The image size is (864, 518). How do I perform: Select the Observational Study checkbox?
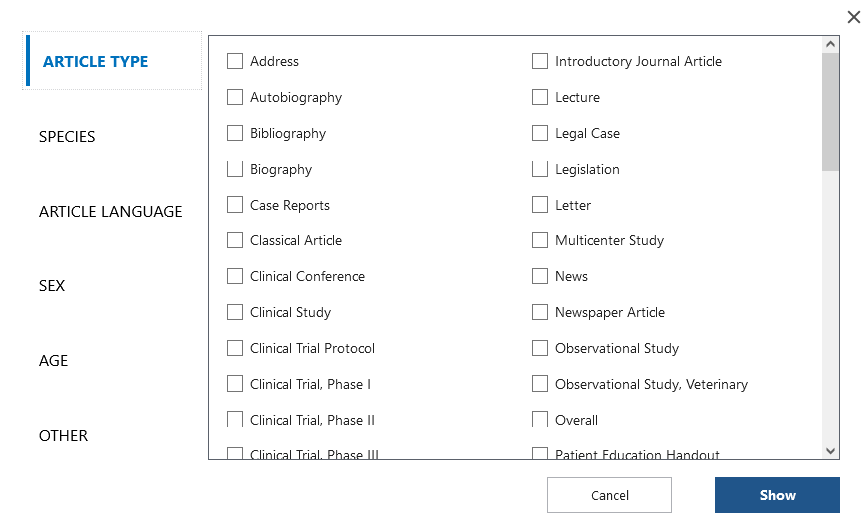pyautogui.click(x=540, y=348)
